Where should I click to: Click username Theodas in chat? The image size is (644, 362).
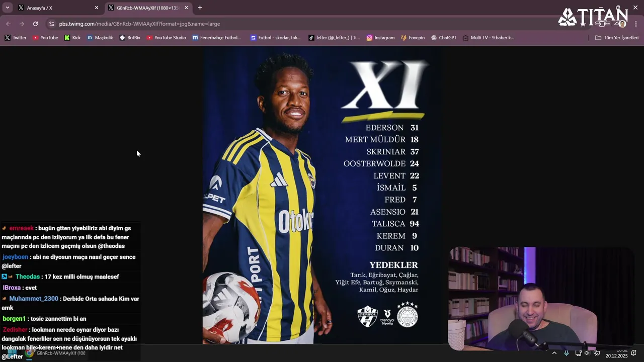coord(28,277)
